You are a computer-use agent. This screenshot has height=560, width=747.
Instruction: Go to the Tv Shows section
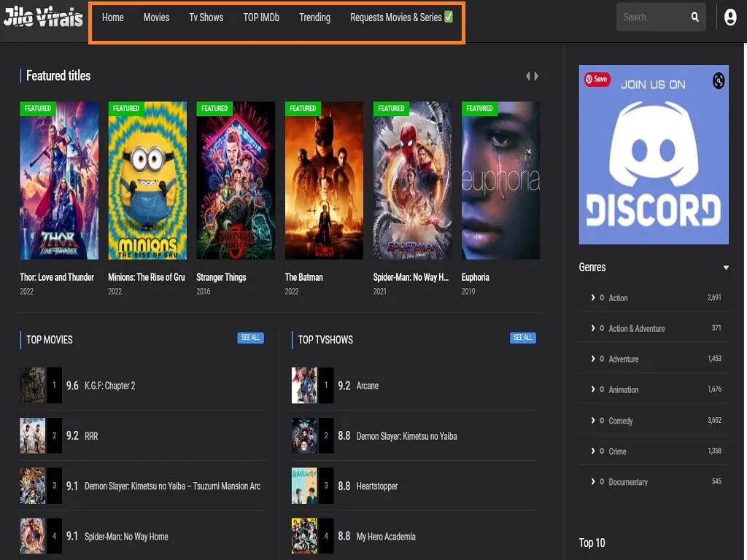[x=206, y=17]
